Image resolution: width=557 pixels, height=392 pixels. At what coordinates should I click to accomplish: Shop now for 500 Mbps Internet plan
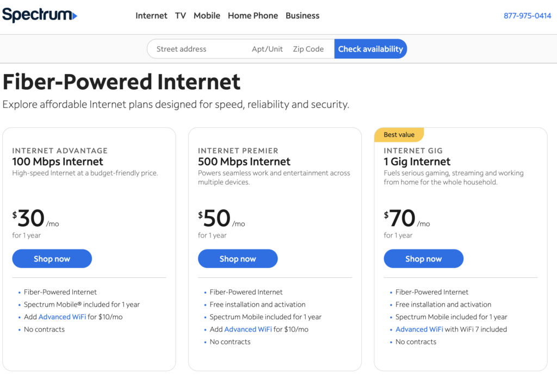click(x=238, y=259)
